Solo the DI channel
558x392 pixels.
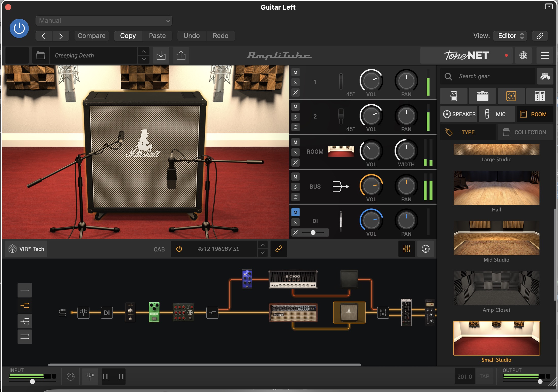click(295, 222)
